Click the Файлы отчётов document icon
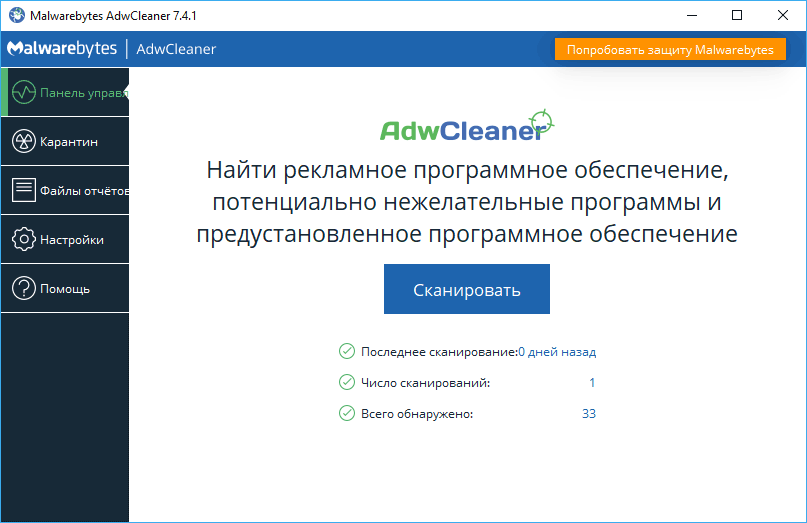Viewport: 807px width, 523px height. pos(24,190)
